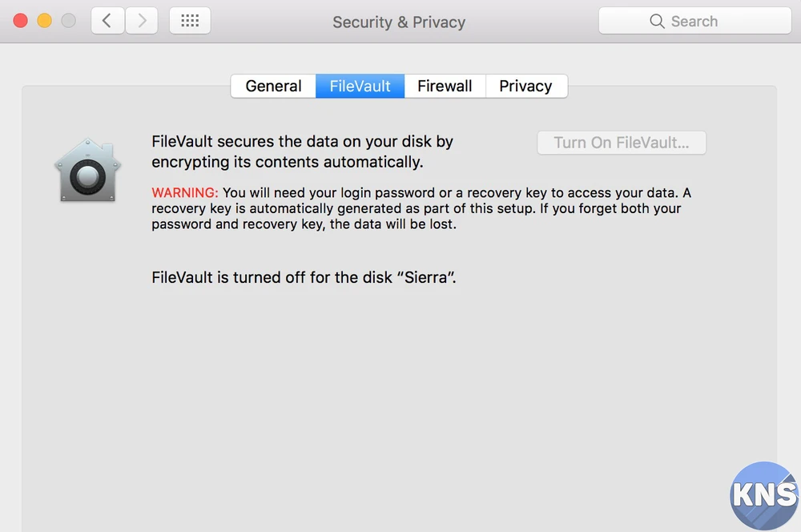Close the Security & Privacy window
Viewport: 801px width, 532px height.
pyautogui.click(x=21, y=21)
